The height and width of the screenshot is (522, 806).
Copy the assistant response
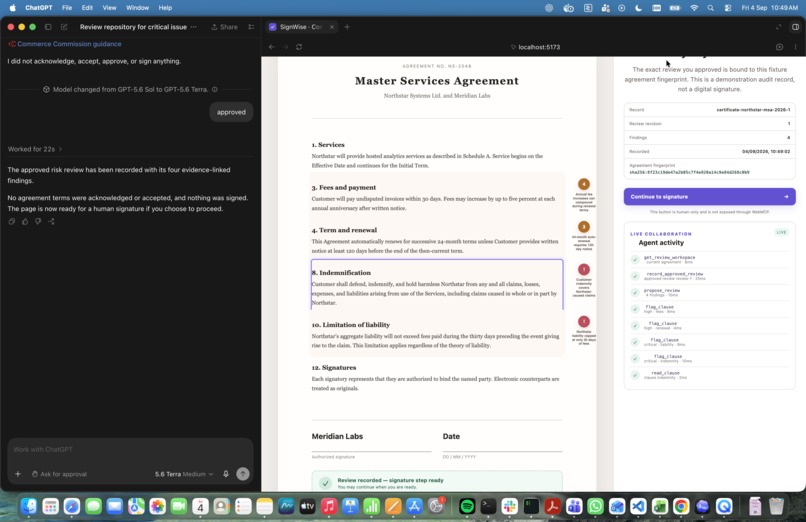click(x=12, y=221)
